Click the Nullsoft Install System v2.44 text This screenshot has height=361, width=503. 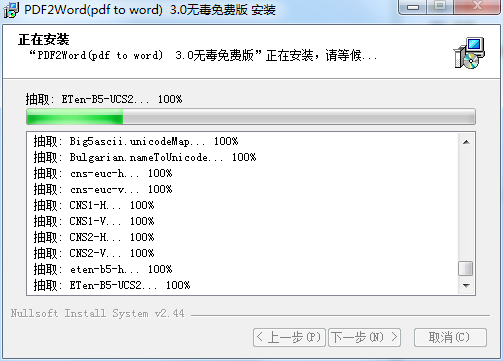pyautogui.click(x=97, y=313)
